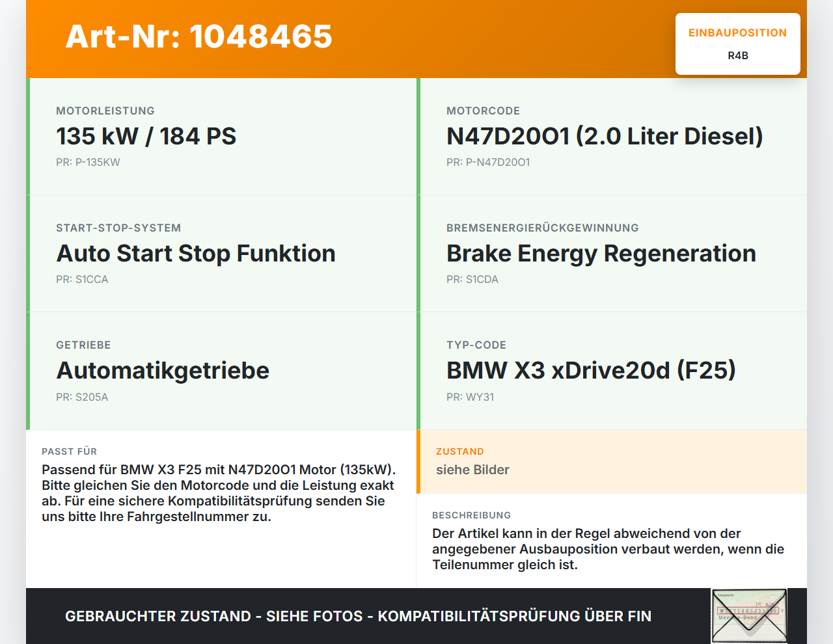Click the 'Passt für' compatibility text
The image size is (833, 644).
click(219, 493)
